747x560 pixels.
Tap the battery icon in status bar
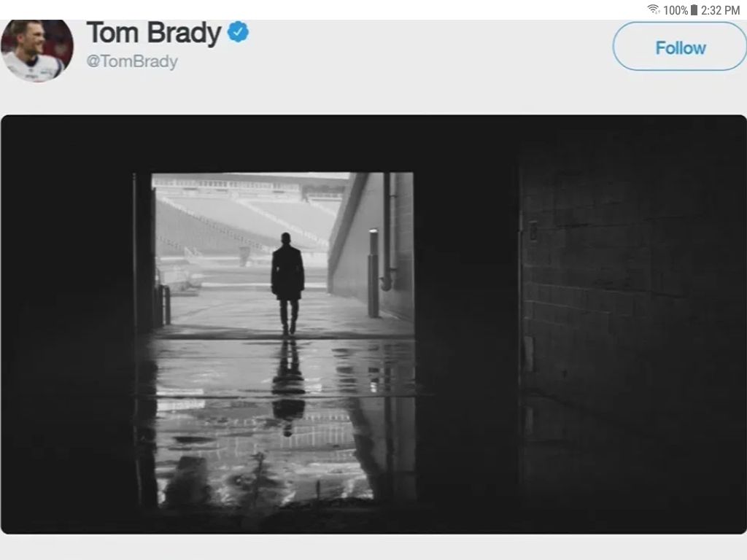tap(694, 9)
